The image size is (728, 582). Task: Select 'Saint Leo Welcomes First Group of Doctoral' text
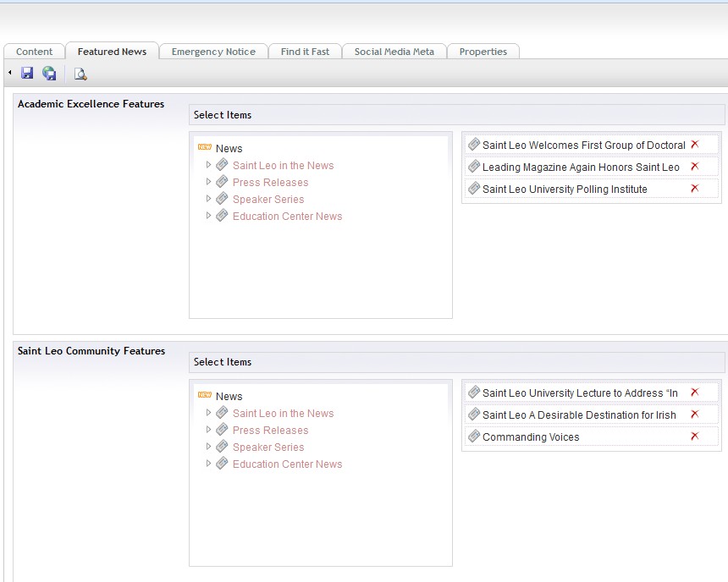click(583, 145)
